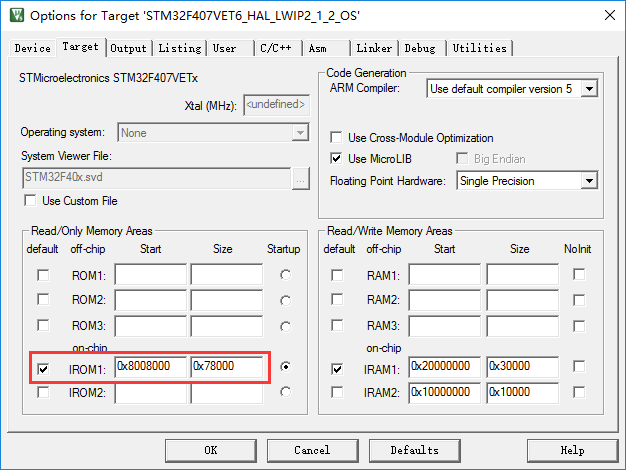Edit IROM1 Start address 0x8008000
Screen dimensions: 626x470
click(x=151, y=367)
